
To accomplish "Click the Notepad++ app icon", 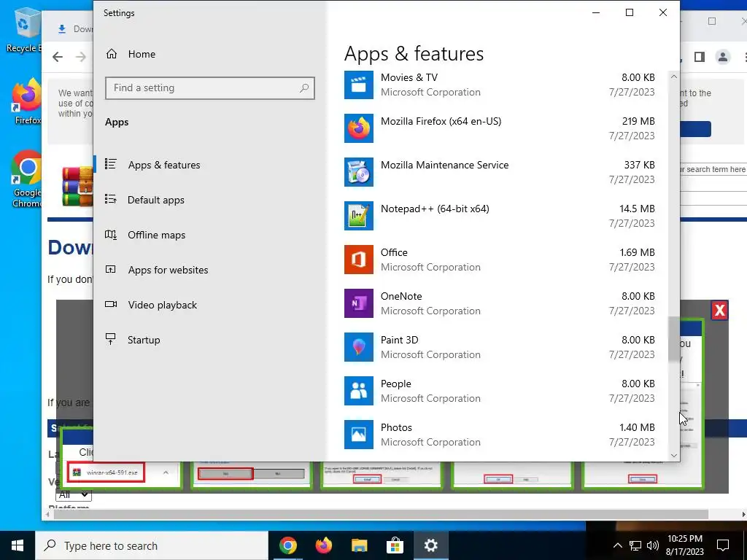I will point(359,216).
